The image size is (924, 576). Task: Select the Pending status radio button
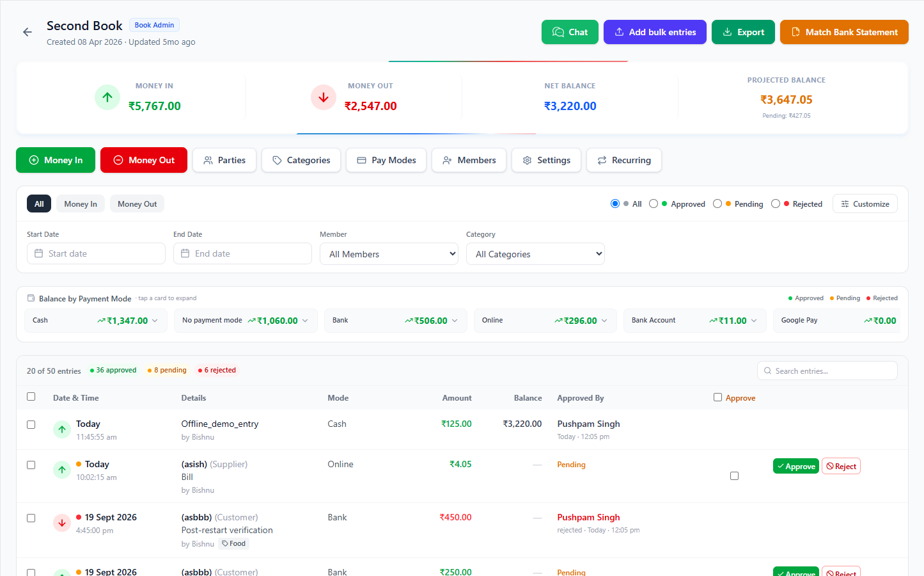(717, 204)
